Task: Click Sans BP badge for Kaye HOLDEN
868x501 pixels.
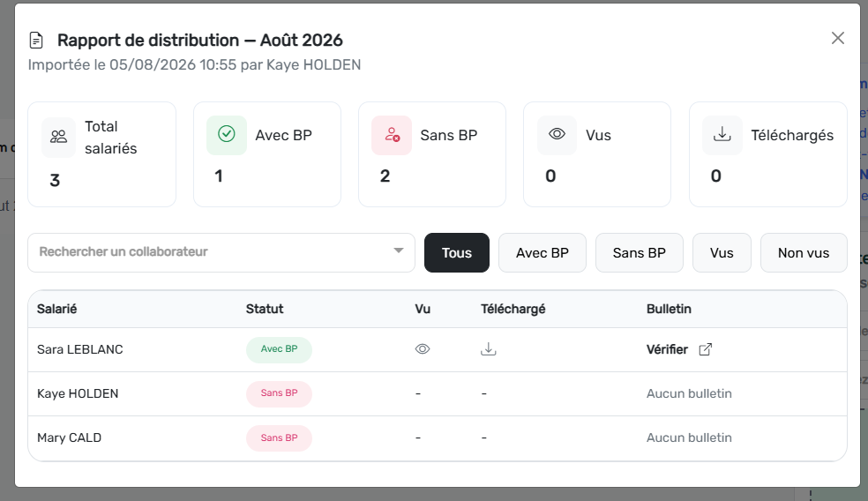Action: 279,393
